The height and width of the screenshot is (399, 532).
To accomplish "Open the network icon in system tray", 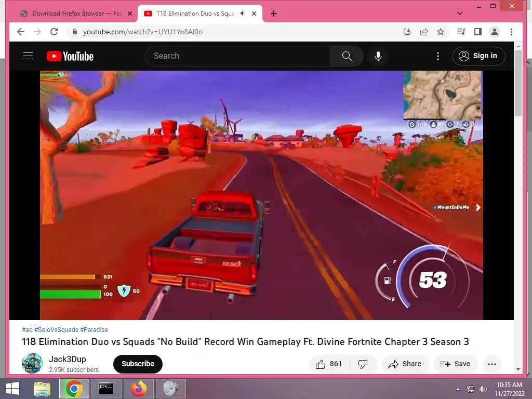I will click(x=471, y=389).
